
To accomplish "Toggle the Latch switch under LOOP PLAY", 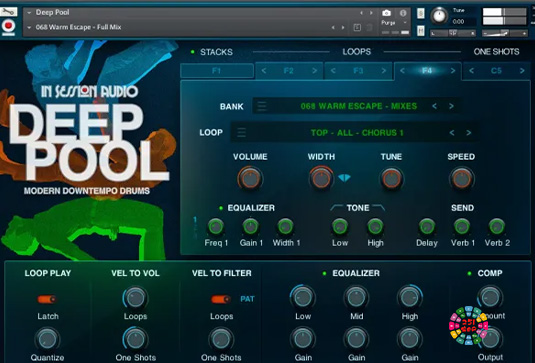I will click(47, 299).
